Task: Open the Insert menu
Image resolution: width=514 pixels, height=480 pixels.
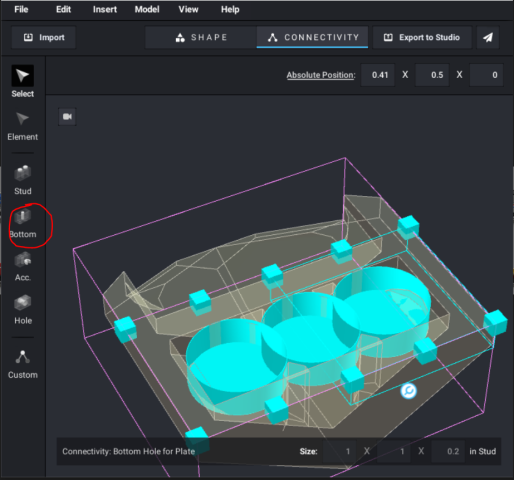Action: coord(105,9)
